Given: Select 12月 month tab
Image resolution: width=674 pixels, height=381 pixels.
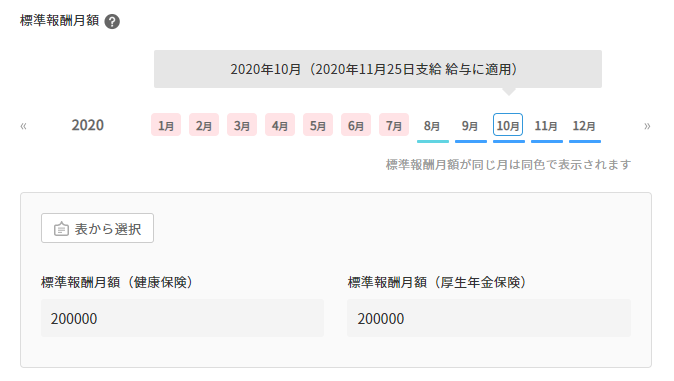Looking at the screenshot, I should pos(584,126).
